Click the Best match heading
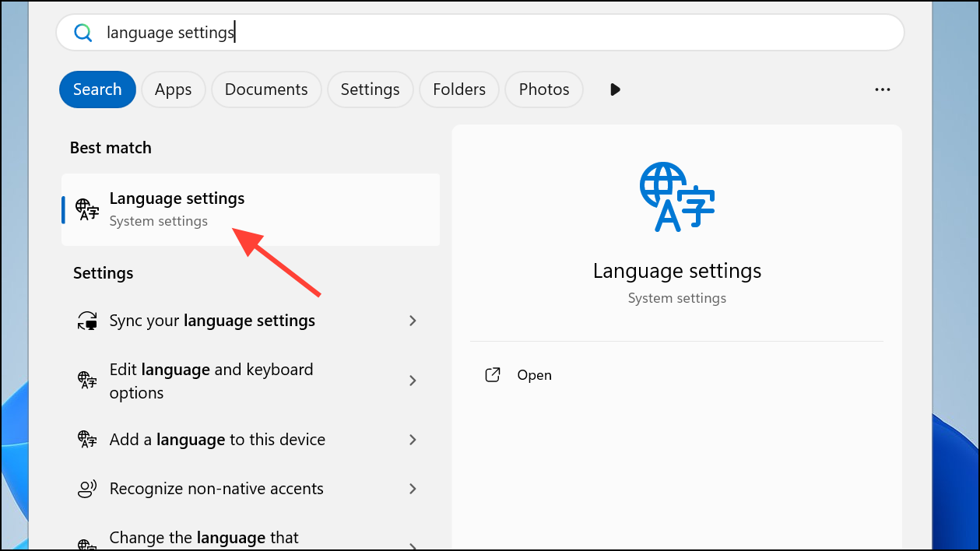Viewport: 980px width, 551px height. point(111,148)
